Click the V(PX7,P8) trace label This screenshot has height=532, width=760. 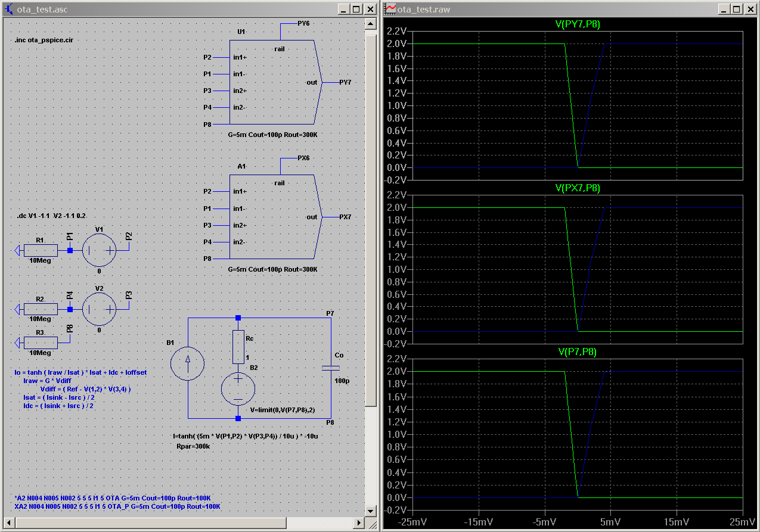tap(578, 188)
